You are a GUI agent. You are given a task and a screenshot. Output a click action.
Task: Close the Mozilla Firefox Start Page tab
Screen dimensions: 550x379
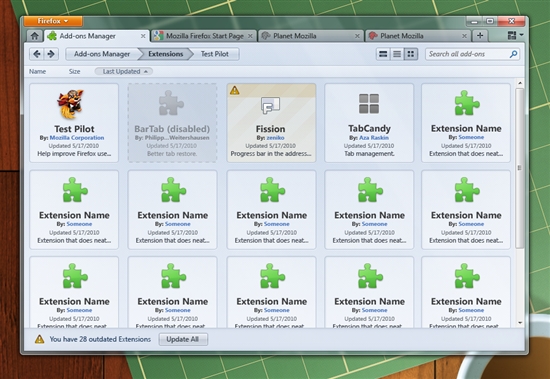(250, 36)
